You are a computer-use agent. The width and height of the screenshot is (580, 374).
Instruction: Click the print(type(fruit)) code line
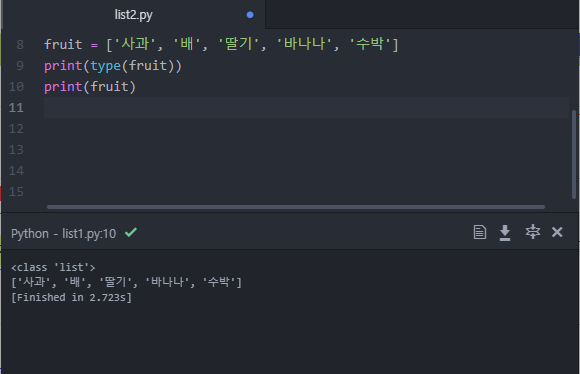click(x=113, y=66)
